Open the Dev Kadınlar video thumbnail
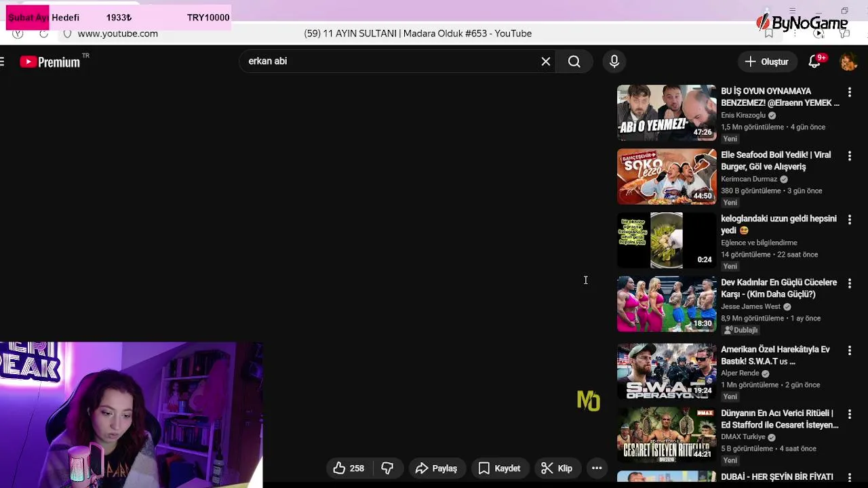Screen dimensions: 868x488 pos(667,304)
